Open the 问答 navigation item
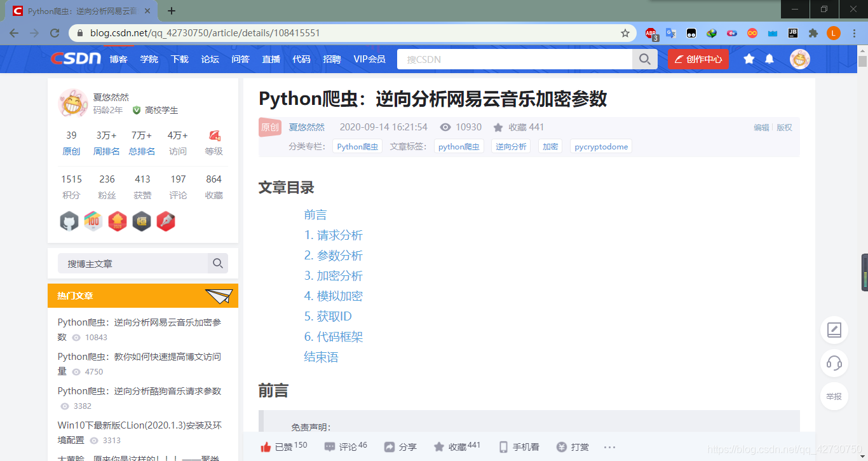 pyautogui.click(x=241, y=59)
